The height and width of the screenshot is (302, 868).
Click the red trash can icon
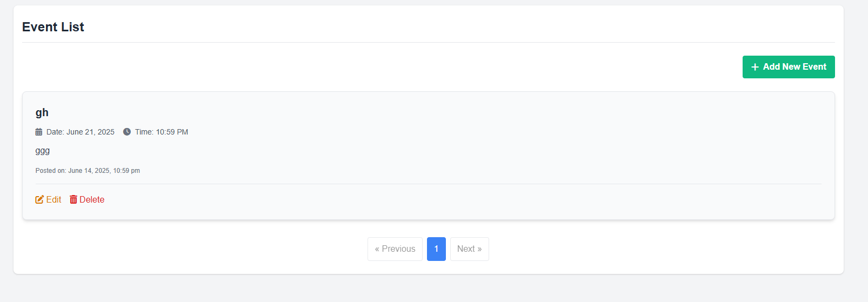pyautogui.click(x=74, y=199)
